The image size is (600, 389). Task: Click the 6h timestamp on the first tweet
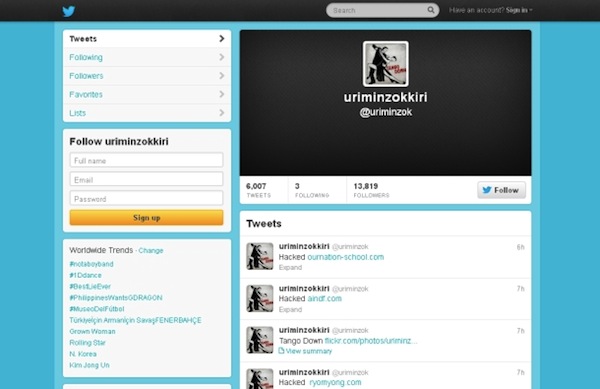point(520,247)
